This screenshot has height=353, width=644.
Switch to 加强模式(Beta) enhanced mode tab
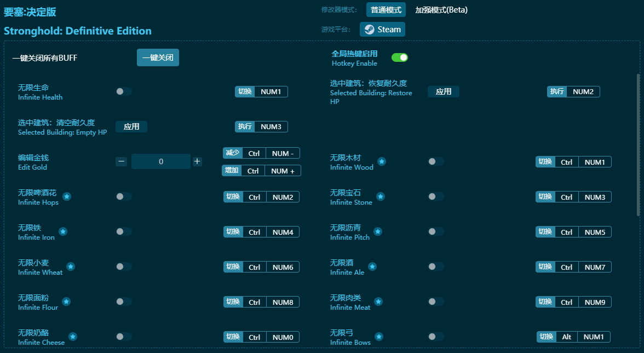point(441,10)
